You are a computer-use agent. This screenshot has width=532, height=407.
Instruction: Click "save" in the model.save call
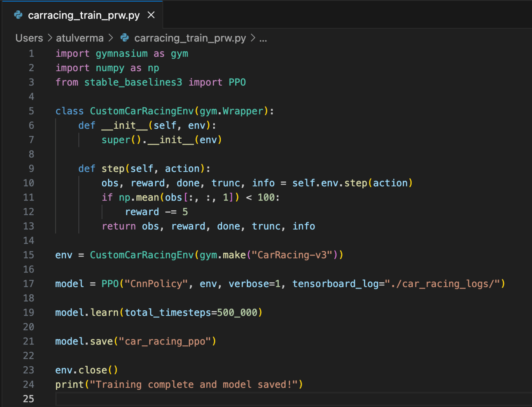101,342
